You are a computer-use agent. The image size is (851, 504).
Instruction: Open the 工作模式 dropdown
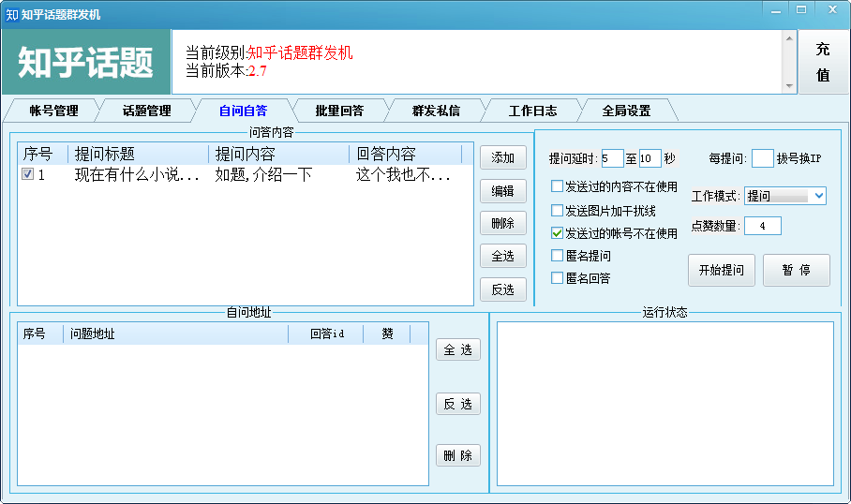(785, 196)
